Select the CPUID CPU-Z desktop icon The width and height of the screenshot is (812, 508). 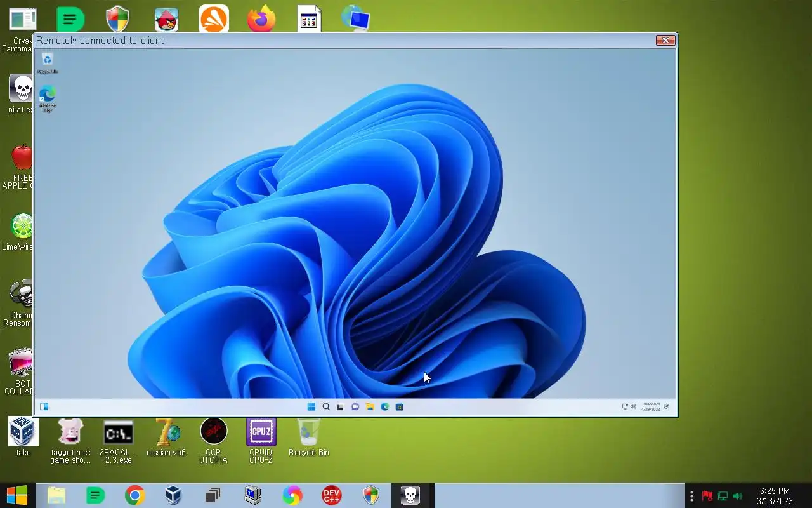click(261, 441)
